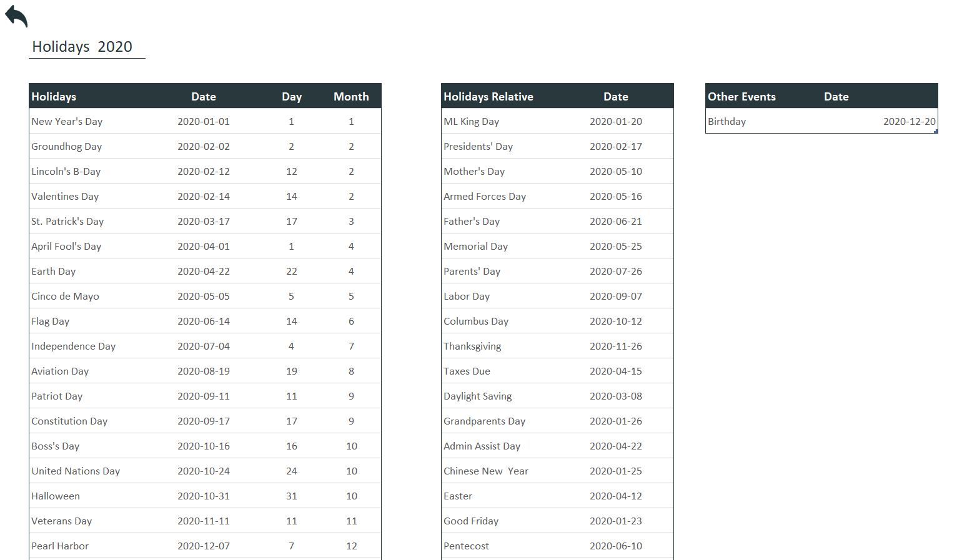Click the Holidays column header
Image resolution: width=957 pixels, height=560 pixels.
point(54,97)
